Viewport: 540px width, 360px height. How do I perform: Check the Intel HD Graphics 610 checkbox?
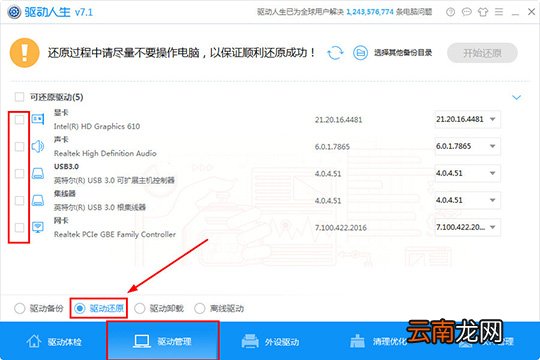click(19, 120)
